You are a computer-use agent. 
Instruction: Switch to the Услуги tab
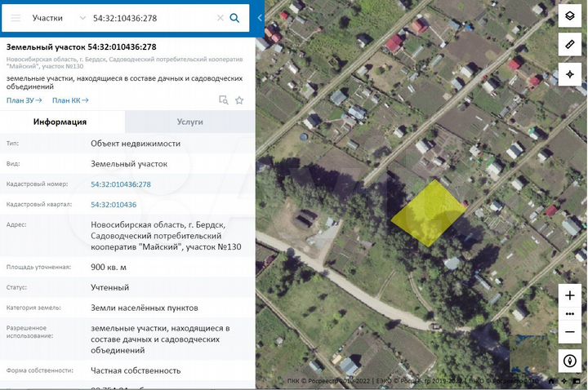189,122
